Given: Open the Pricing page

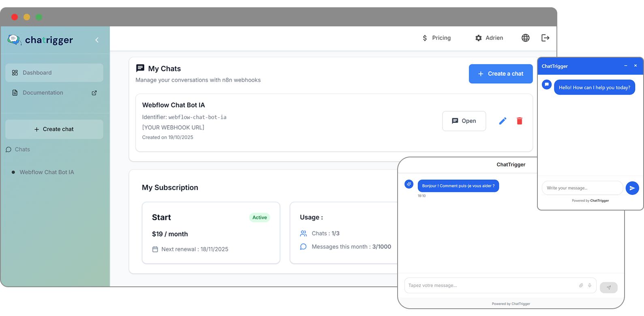Looking at the screenshot, I should (x=436, y=38).
